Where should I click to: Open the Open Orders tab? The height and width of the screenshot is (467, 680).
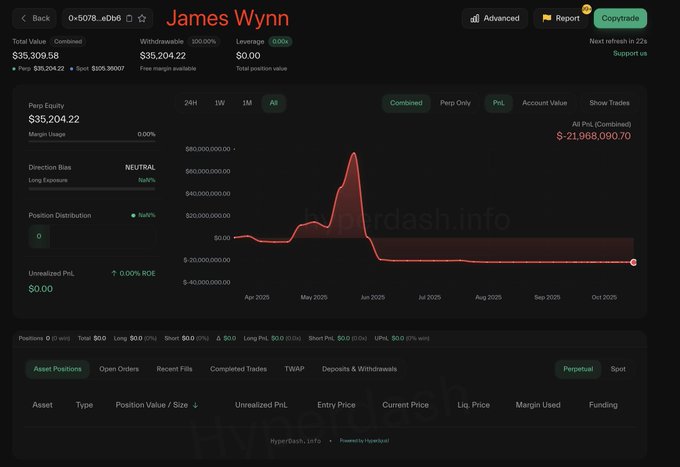click(119, 369)
